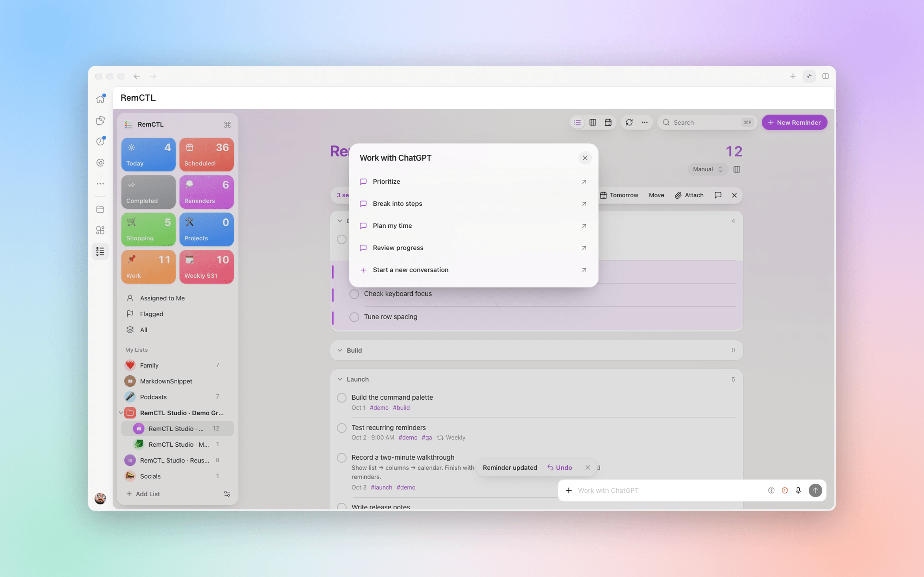Click the sync refresh icon
The height and width of the screenshot is (577, 924).
click(629, 122)
